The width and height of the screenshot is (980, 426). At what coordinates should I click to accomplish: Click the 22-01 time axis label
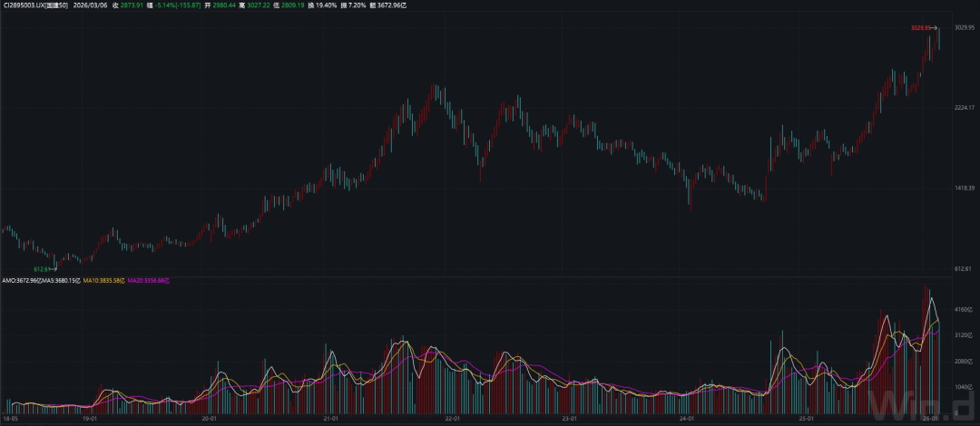coord(451,419)
